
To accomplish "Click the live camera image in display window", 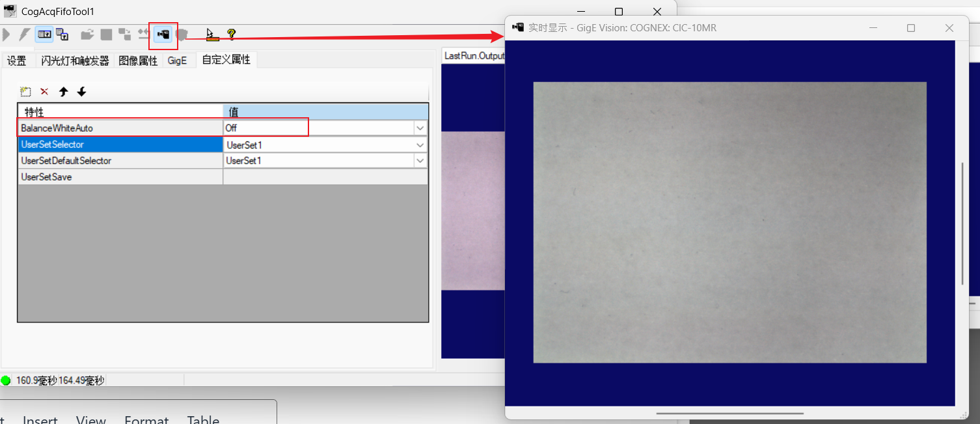I will [729, 222].
